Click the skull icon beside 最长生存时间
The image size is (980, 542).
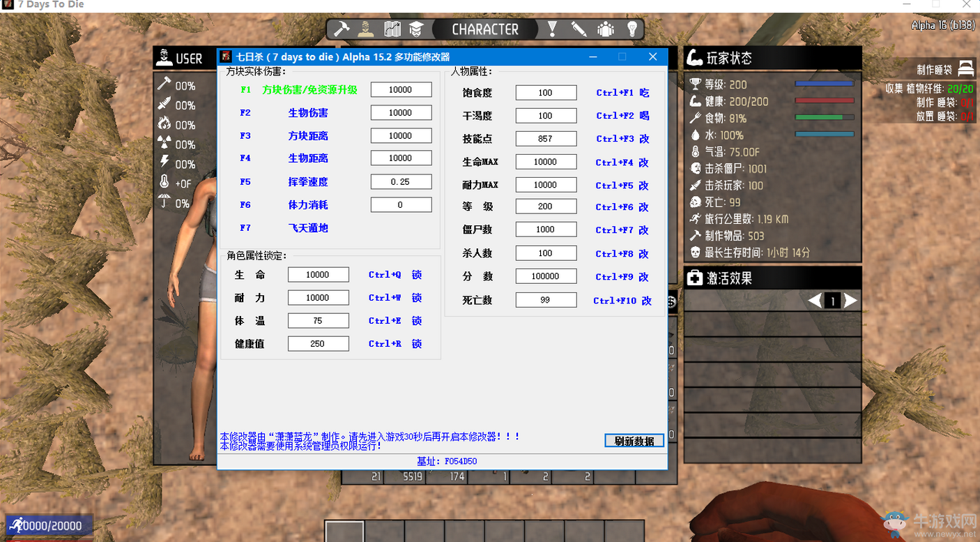[x=695, y=252]
